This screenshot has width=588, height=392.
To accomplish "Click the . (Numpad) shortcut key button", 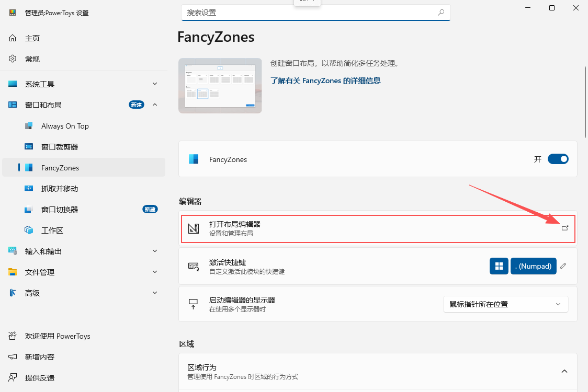I will point(533,266).
